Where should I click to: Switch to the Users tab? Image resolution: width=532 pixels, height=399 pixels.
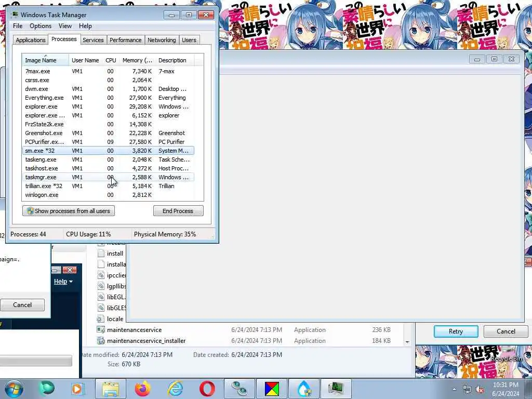189,40
